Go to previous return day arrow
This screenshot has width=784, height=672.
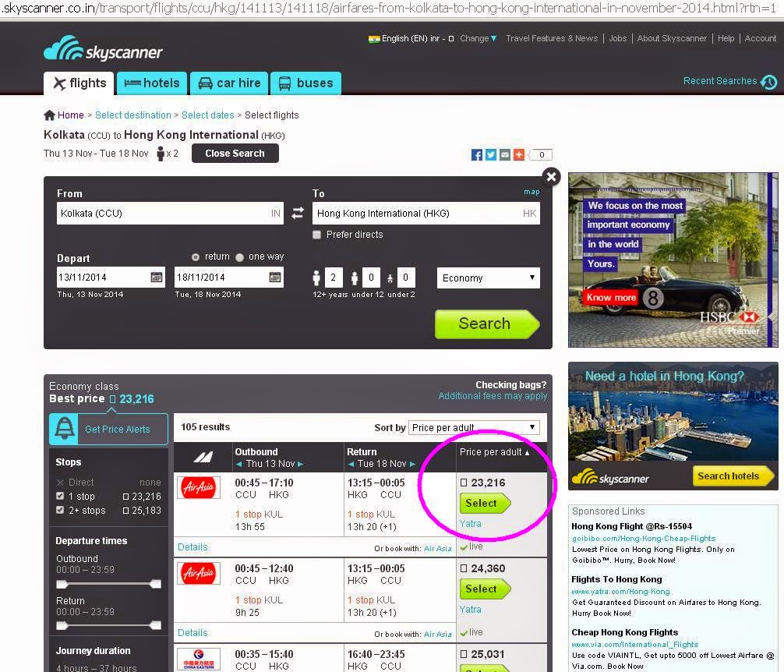click(351, 465)
